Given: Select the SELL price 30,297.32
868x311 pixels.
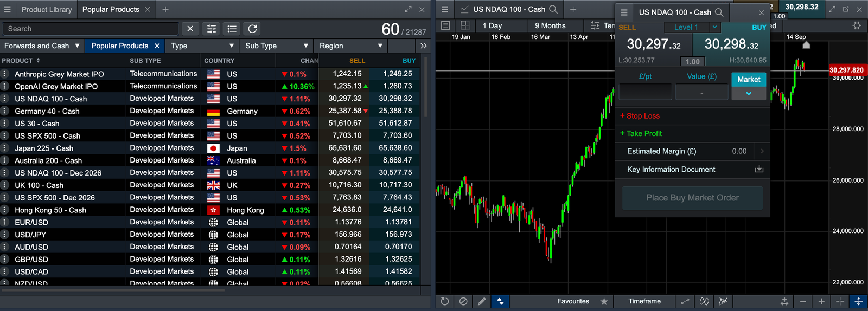Looking at the screenshot, I should [x=654, y=44].
